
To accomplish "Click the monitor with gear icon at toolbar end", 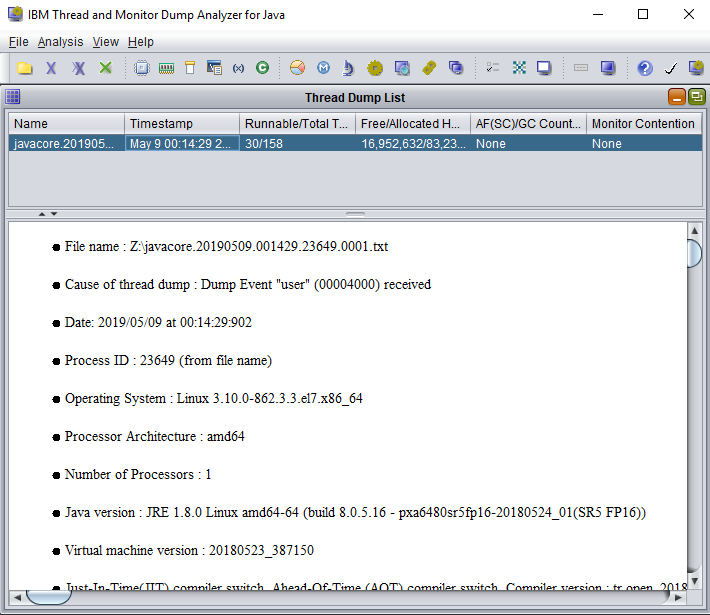I will [696, 68].
